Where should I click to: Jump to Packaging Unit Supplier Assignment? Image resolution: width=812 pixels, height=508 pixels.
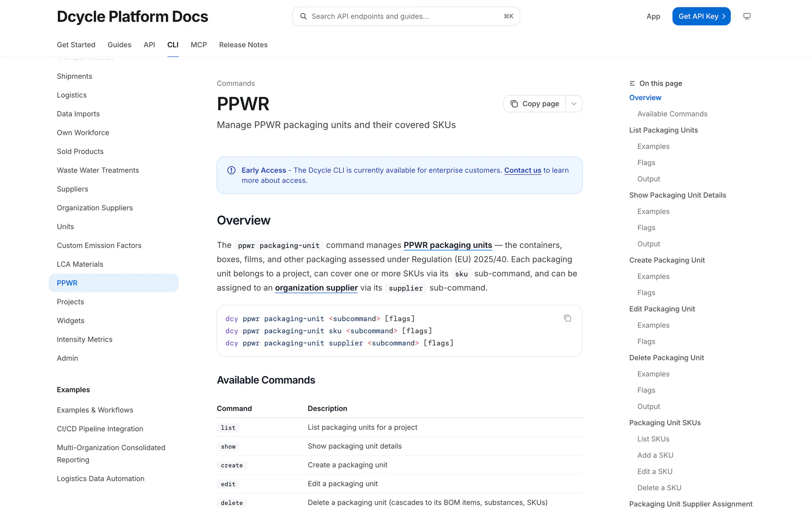tap(691, 504)
